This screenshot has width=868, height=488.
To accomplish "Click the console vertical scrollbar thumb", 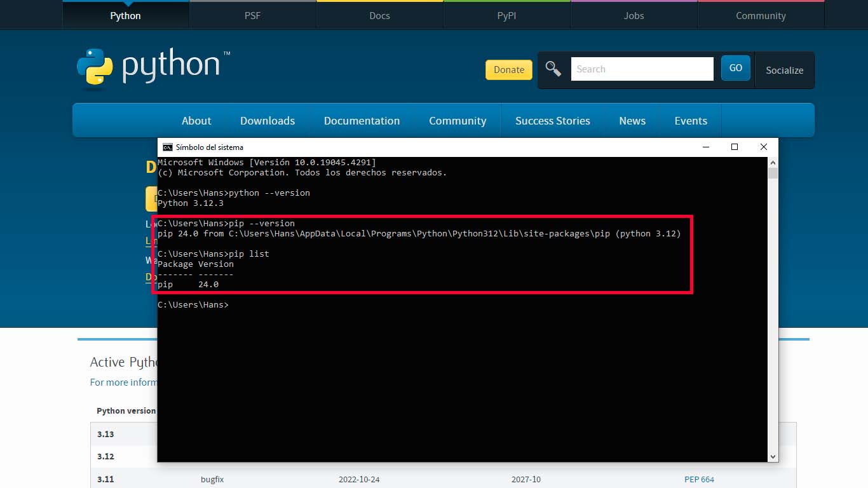I will pyautogui.click(x=773, y=173).
